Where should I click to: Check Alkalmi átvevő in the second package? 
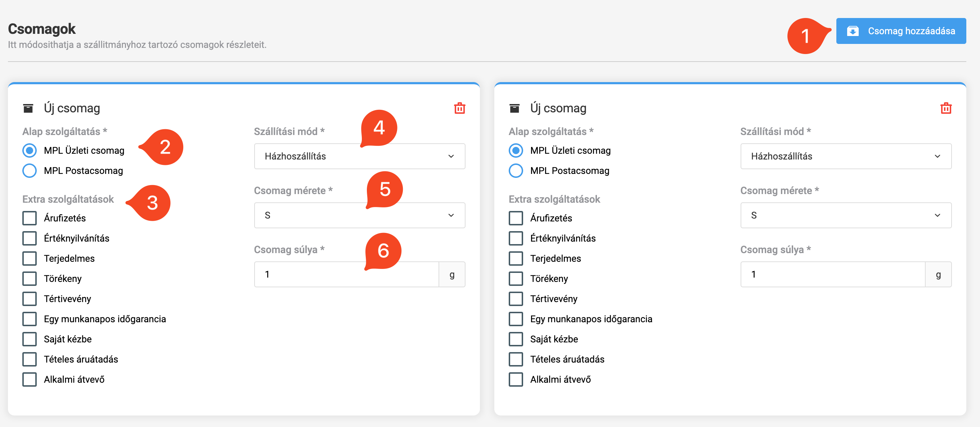click(516, 379)
